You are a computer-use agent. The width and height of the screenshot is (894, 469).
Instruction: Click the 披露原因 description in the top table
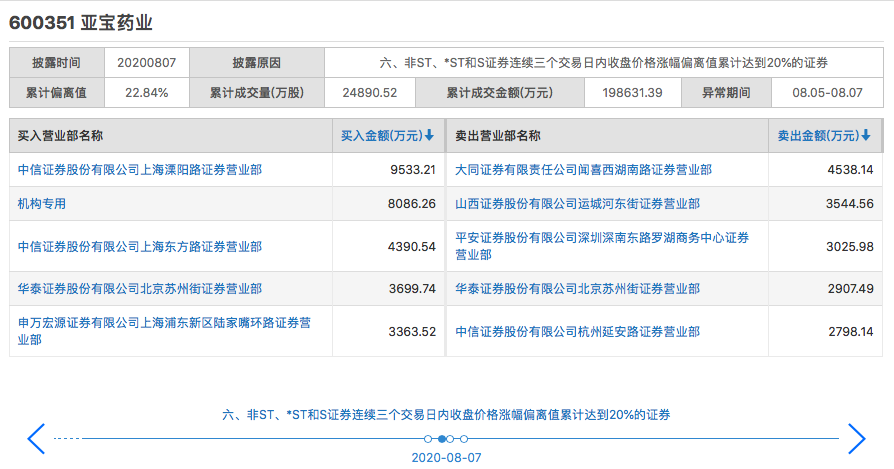coord(604,63)
